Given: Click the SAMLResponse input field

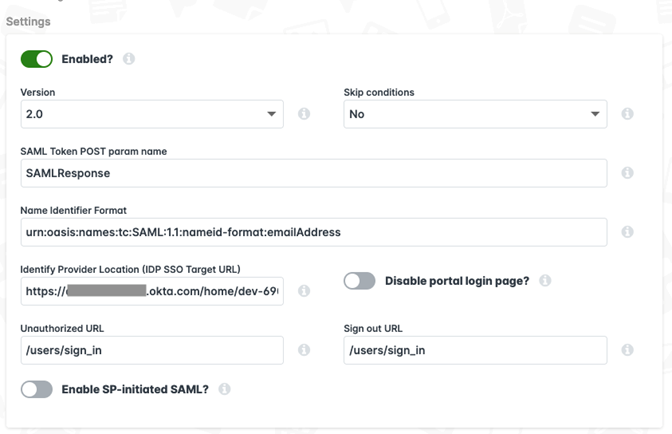Looking at the screenshot, I should pos(313,173).
